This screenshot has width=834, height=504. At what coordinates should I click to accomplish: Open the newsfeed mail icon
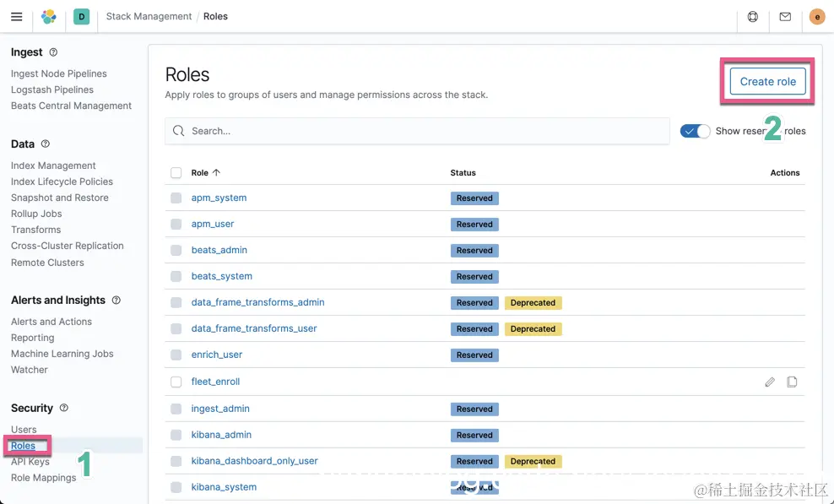coord(785,16)
